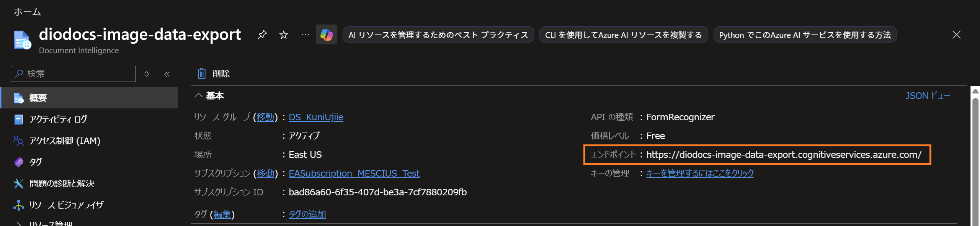The width and height of the screenshot is (980, 226).
Task: Pin diodocs-image-data-export to dashboard
Action: point(262,35)
